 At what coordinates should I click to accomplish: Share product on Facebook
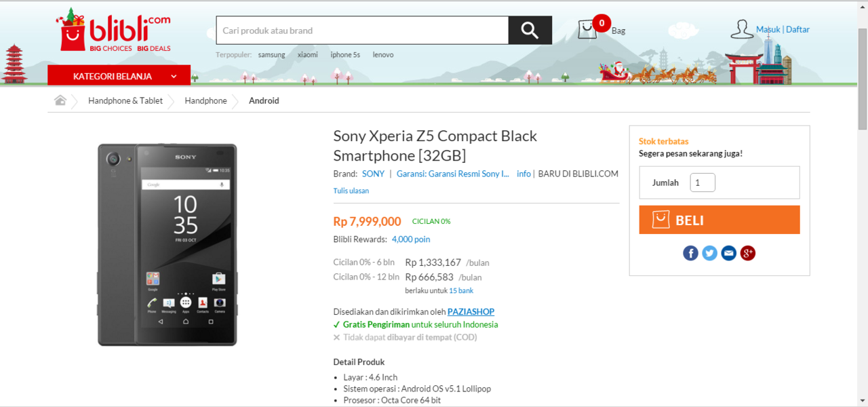690,253
